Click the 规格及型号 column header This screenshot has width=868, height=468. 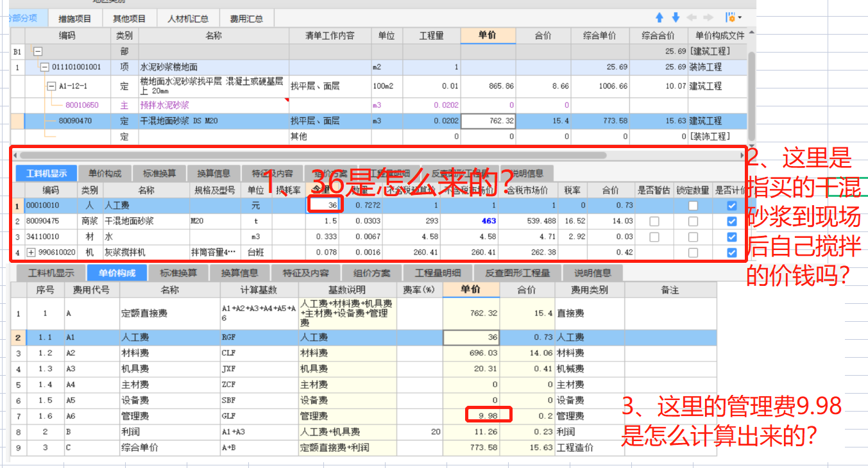(x=215, y=190)
